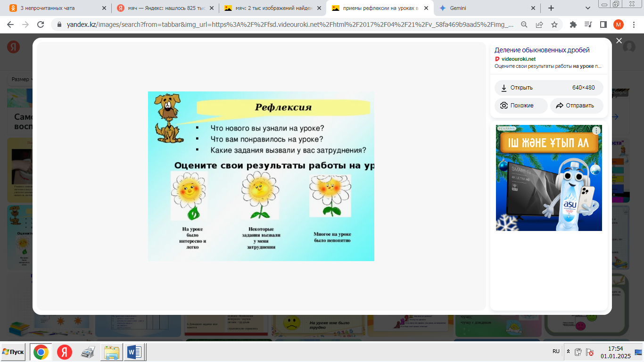The width and height of the screenshot is (644, 362).
Task: Open a new browser tab
Action: point(551,8)
